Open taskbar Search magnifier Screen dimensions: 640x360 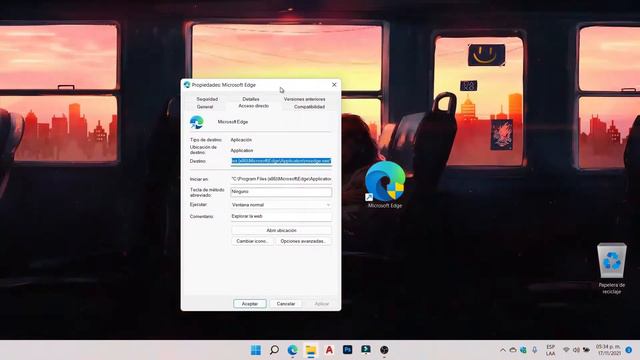[x=274, y=350]
